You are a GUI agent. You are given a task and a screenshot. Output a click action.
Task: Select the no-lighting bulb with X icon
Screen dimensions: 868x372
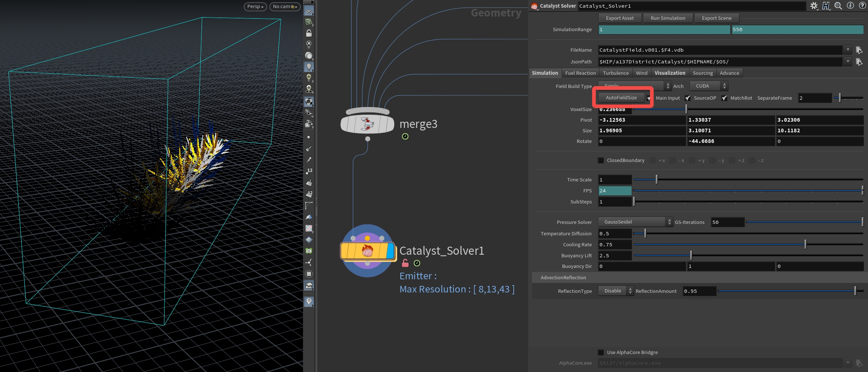[x=309, y=44]
